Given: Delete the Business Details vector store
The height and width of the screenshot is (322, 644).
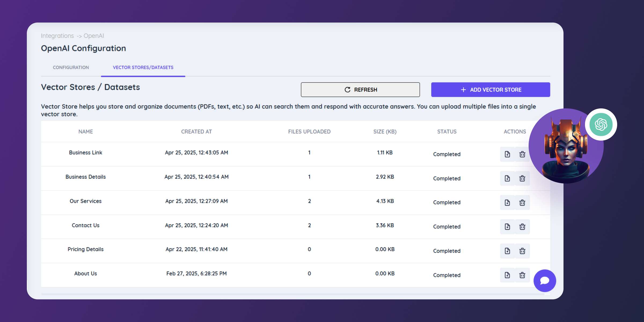Looking at the screenshot, I should [522, 178].
